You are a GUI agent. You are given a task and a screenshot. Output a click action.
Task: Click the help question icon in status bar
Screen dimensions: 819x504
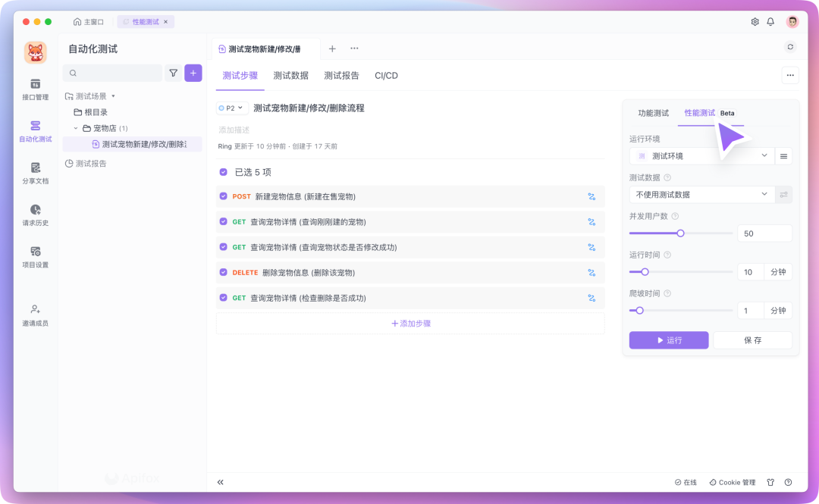(788, 482)
